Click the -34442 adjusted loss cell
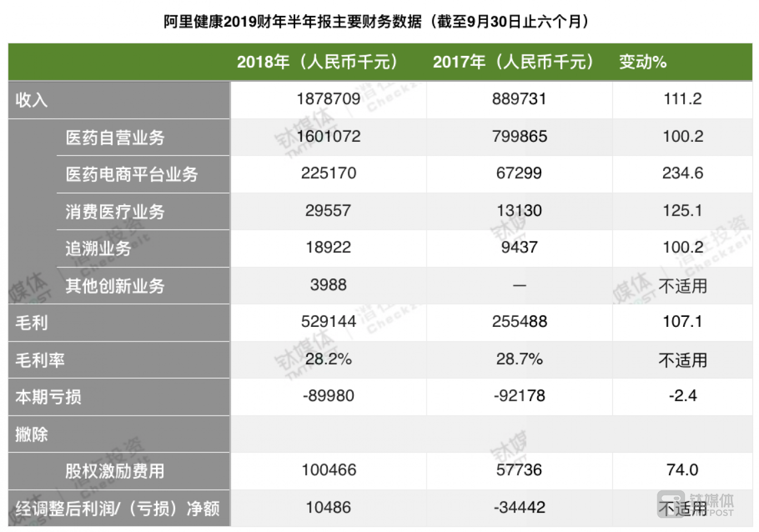 click(x=519, y=508)
